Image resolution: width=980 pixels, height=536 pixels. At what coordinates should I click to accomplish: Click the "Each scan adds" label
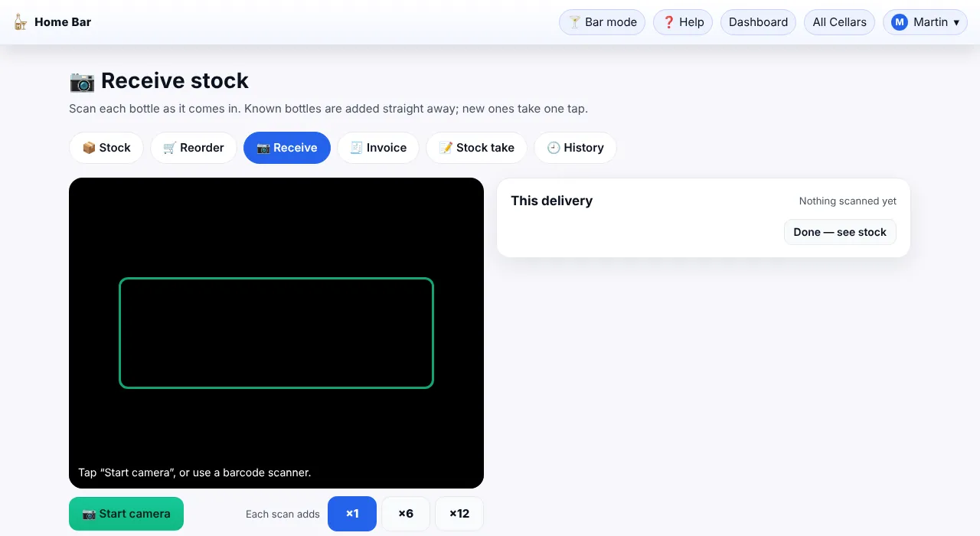point(283,515)
